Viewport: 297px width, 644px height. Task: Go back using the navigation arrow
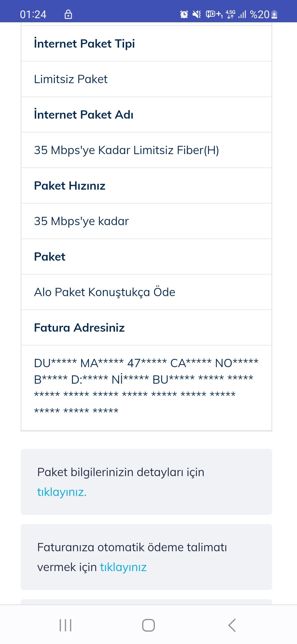[x=232, y=625]
